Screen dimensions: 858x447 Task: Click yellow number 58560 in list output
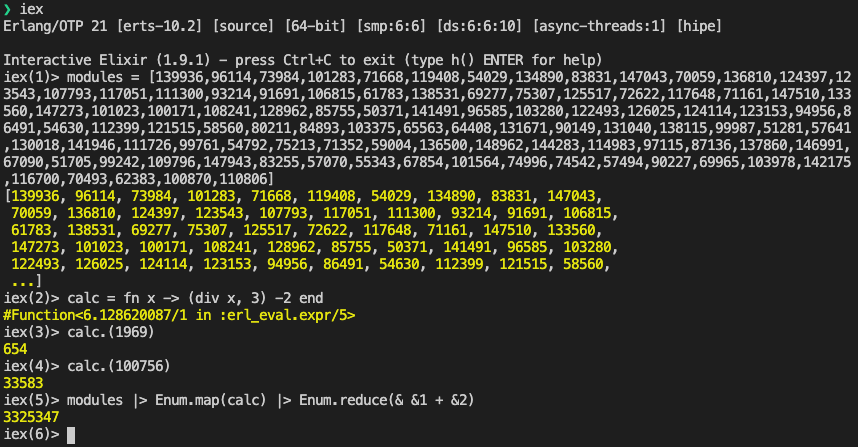pos(583,264)
